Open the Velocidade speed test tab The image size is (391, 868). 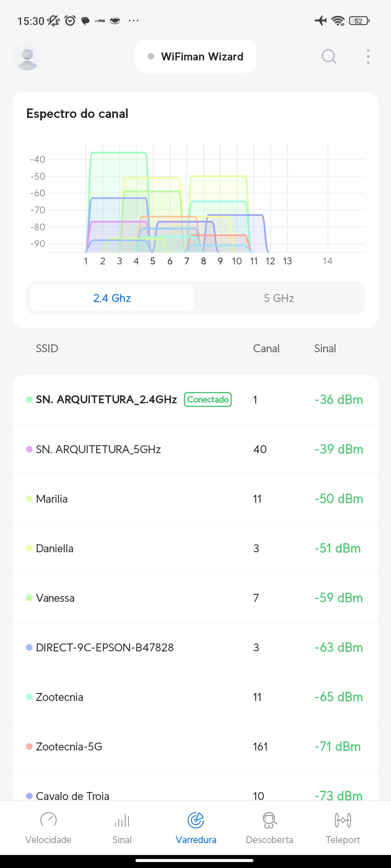(x=48, y=827)
